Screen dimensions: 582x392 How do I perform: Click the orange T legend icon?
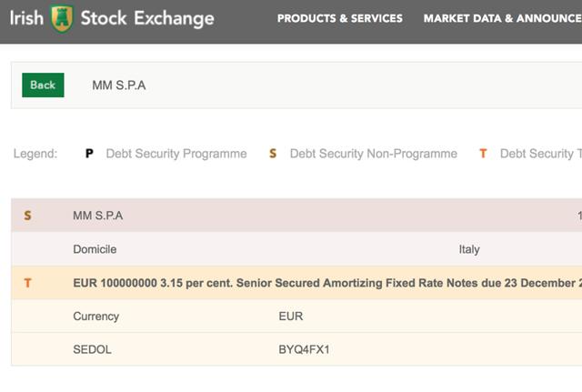pos(483,154)
